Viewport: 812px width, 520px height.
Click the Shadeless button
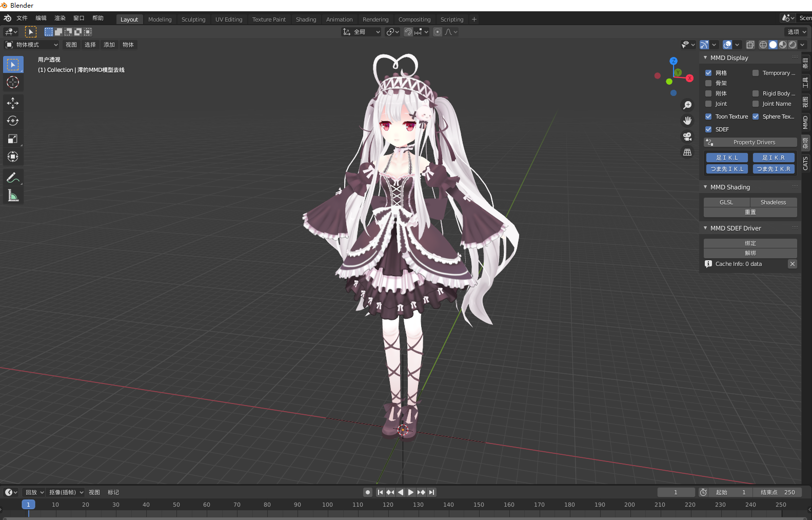point(774,202)
